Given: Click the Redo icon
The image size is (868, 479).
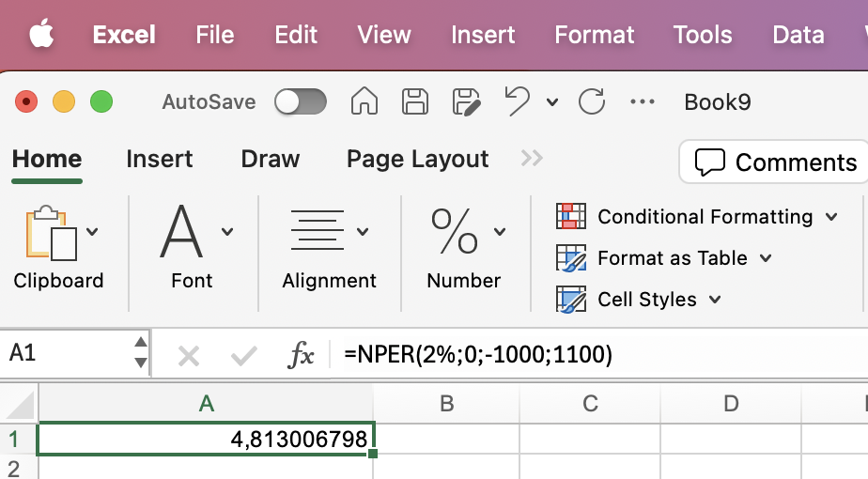Looking at the screenshot, I should tap(591, 101).
